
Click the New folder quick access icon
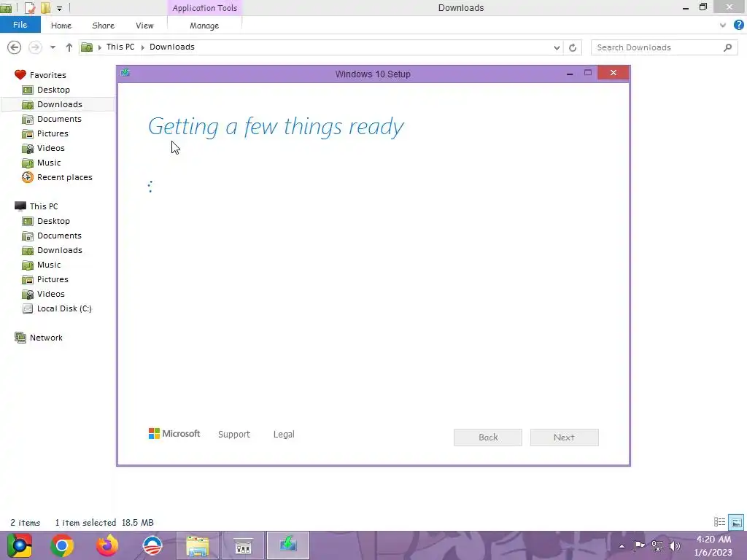pos(46,8)
